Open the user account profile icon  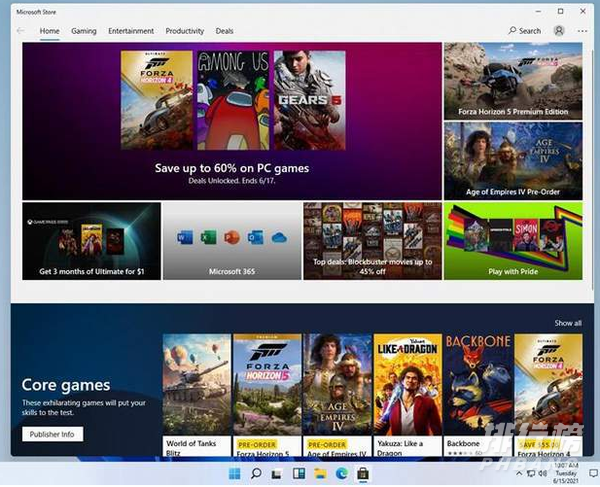pos(559,31)
